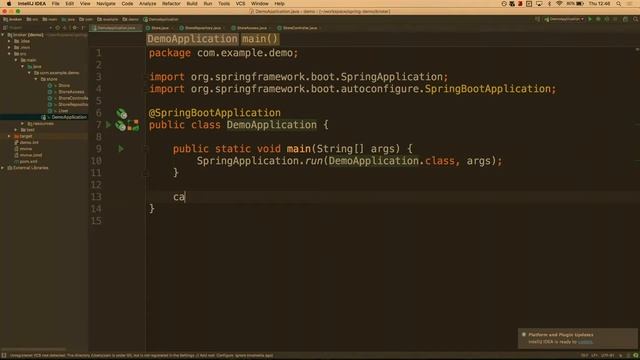This screenshot has width=640, height=360.
Task: Select the User class in project tree
Action: click(63, 111)
